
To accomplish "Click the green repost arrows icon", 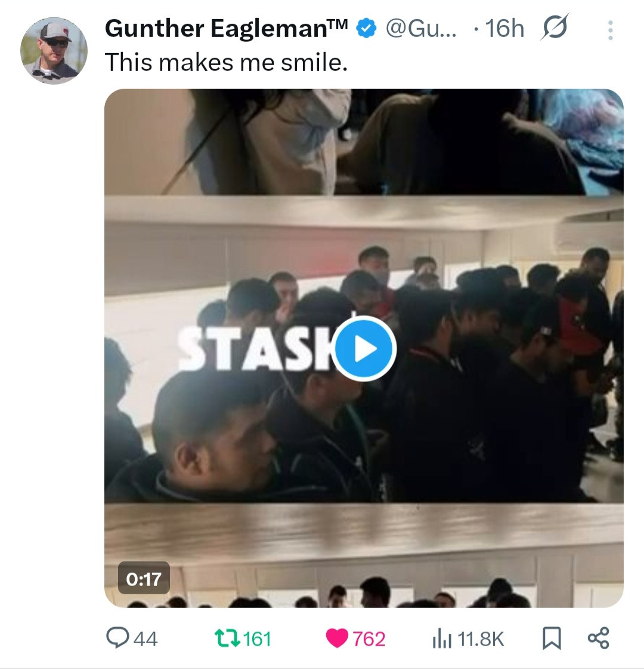I will (x=227, y=639).
